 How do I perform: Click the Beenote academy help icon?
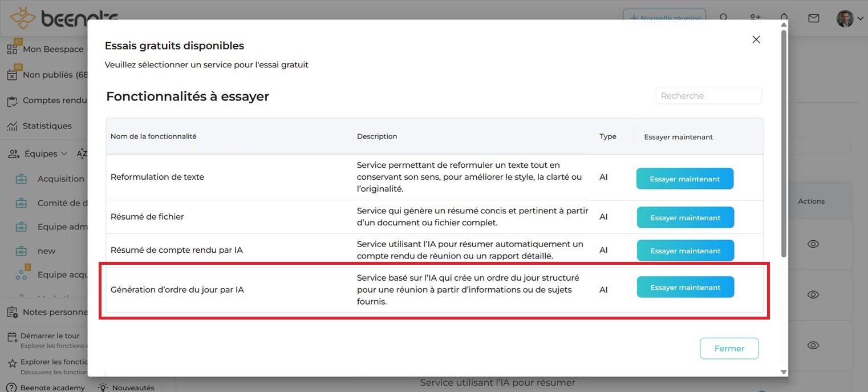pyautogui.click(x=10, y=387)
